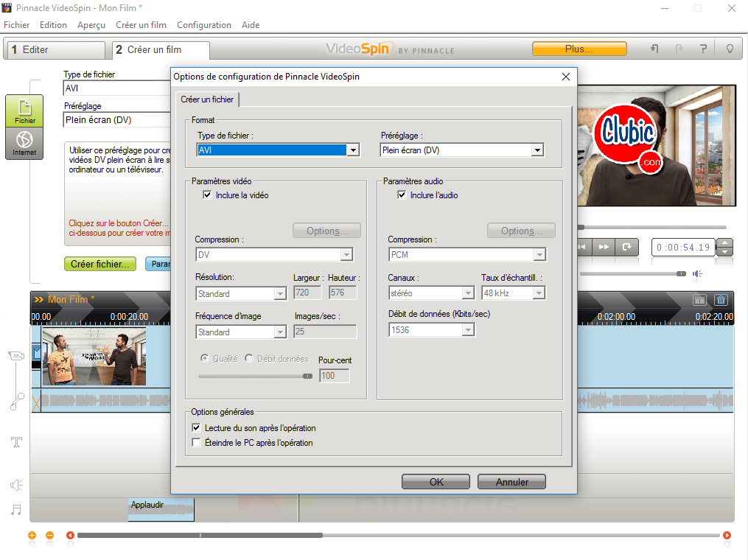The width and height of the screenshot is (748, 560).
Task: Open the dialog's Type de fichier AVI dropdown
Action: pos(353,150)
